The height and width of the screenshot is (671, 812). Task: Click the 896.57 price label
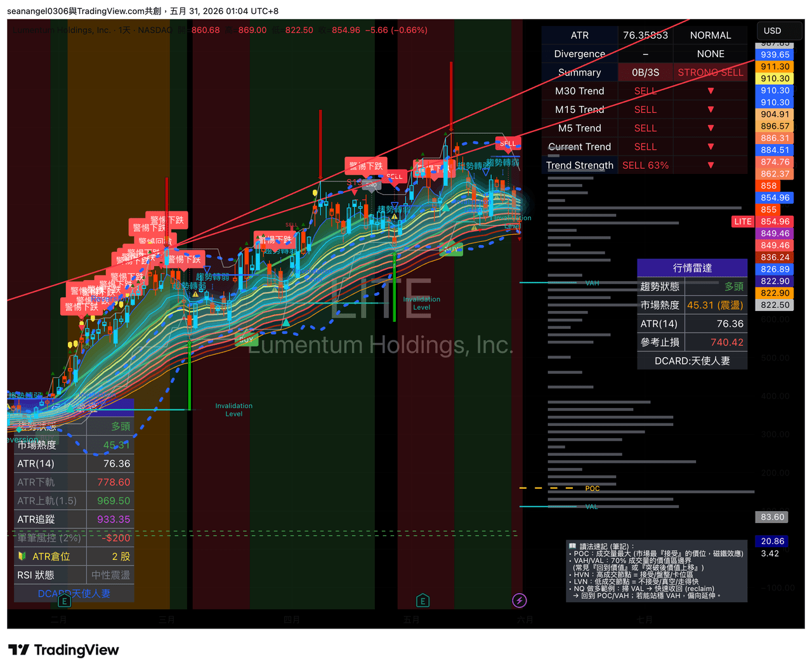click(x=775, y=126)
